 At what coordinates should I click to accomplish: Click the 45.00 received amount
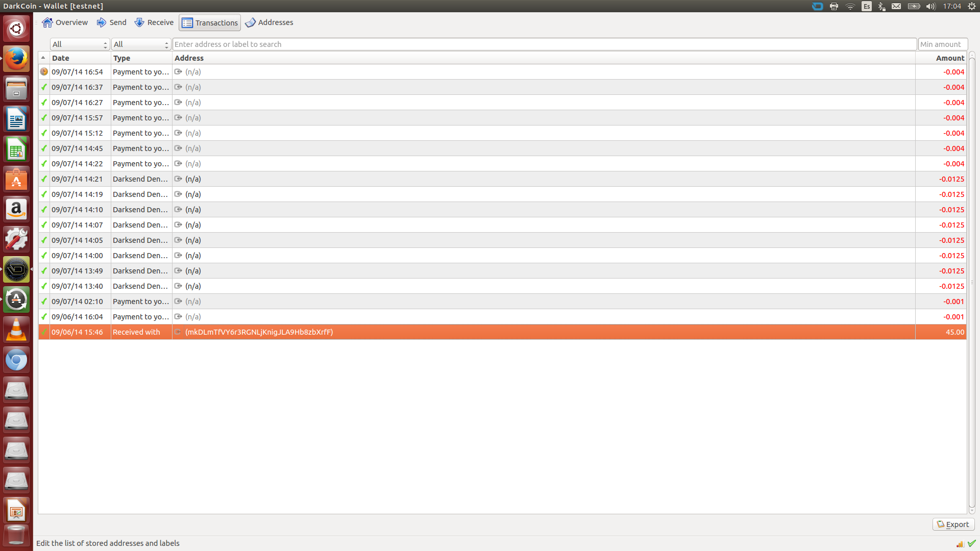(x=954, y=332)
